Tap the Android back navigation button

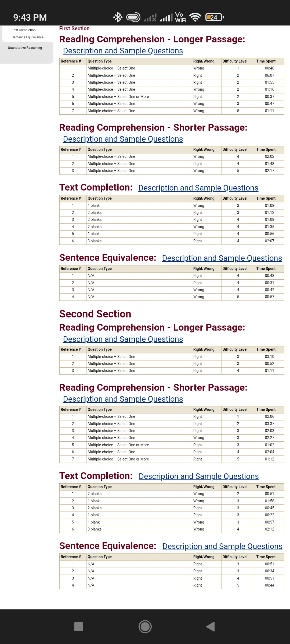tap(211, 627)
